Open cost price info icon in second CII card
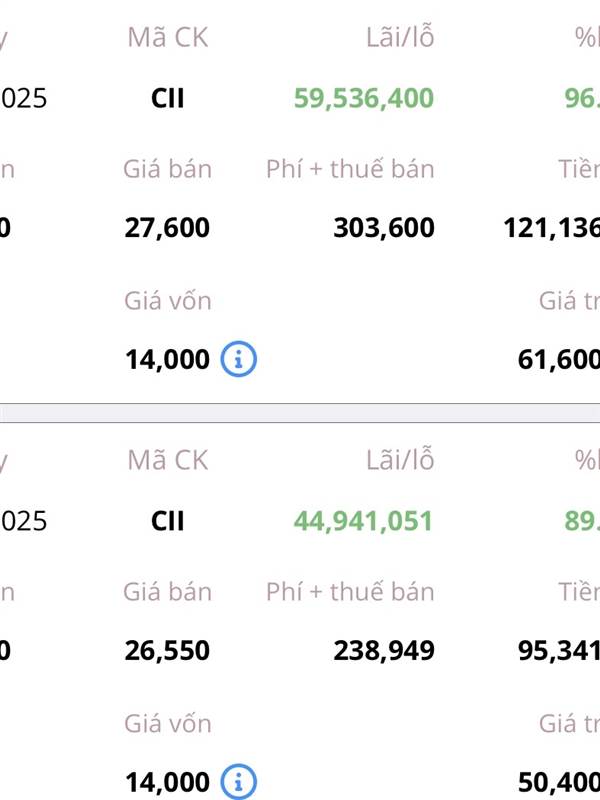 239,782
